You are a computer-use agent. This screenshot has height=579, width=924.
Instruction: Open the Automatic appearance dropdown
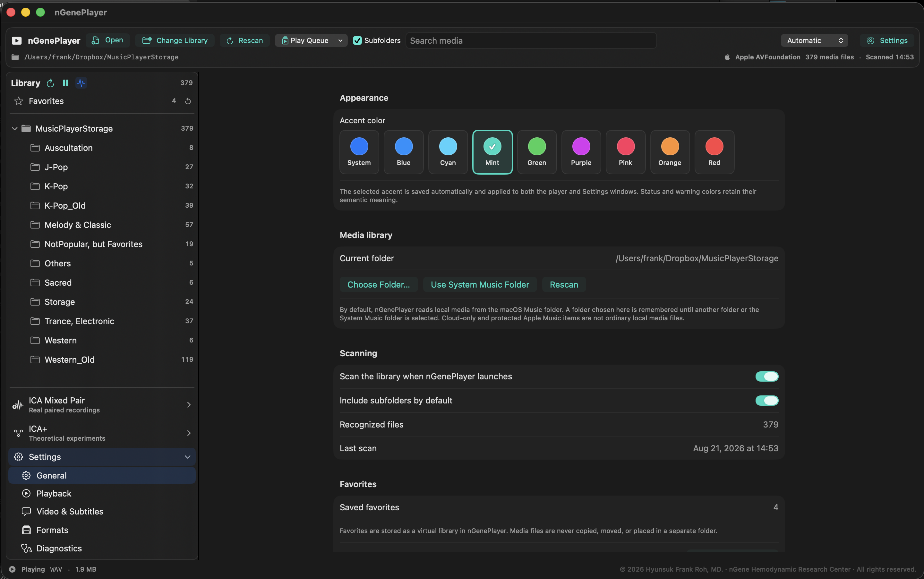814,40
